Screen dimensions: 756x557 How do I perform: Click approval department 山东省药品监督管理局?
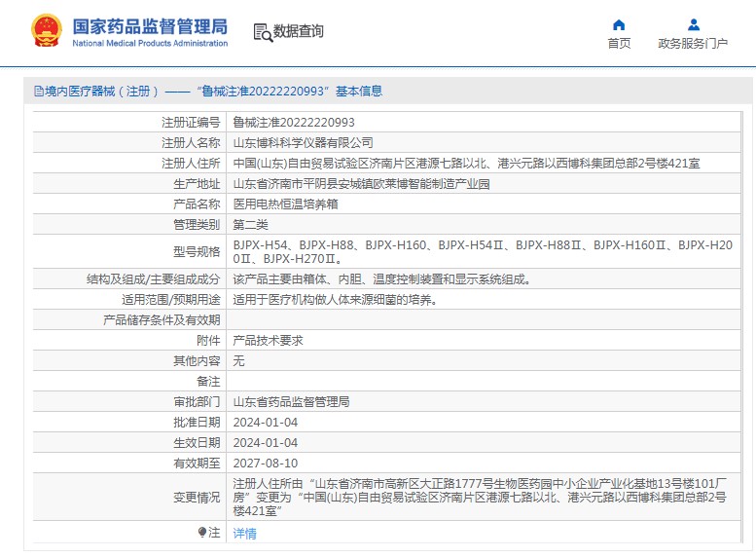click(291, 401)
